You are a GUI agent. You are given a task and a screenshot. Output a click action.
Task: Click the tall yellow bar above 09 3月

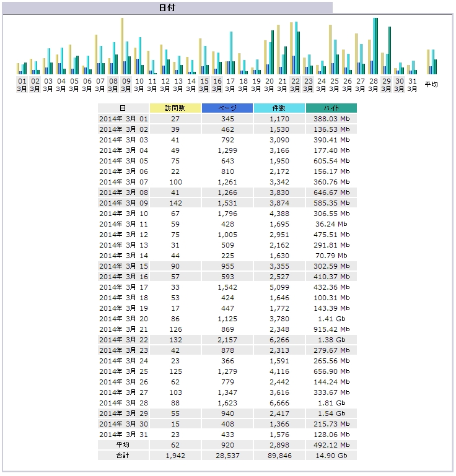(x=122, y=46)
